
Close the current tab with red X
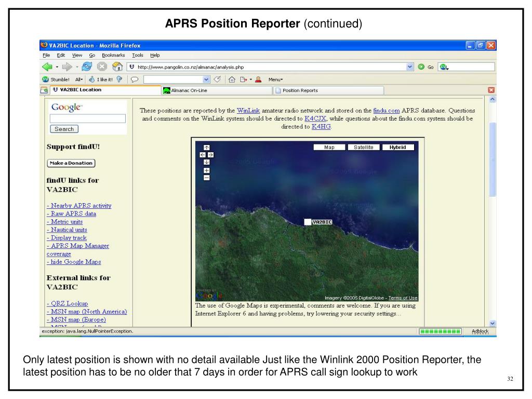(x=491, y=90)
